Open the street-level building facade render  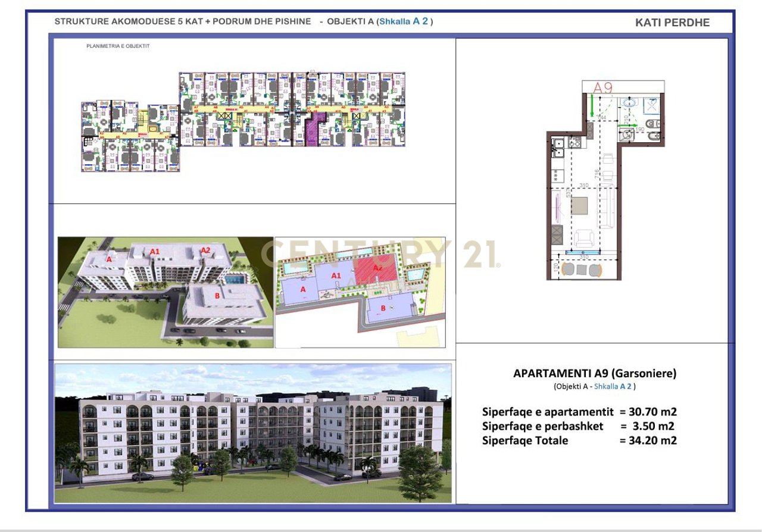(x=253, y=433)
